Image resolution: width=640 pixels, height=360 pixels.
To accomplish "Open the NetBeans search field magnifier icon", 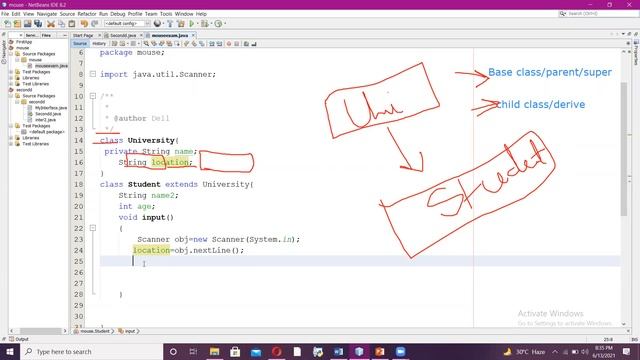I will (563, 13).
